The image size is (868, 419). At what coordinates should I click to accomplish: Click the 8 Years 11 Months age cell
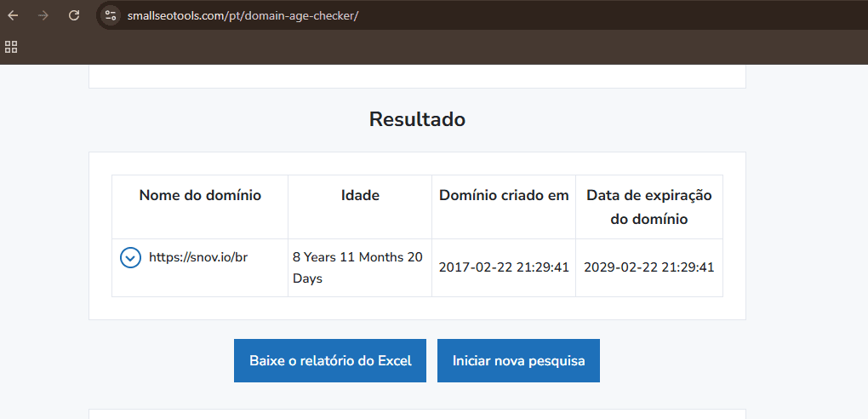point(357,267)
